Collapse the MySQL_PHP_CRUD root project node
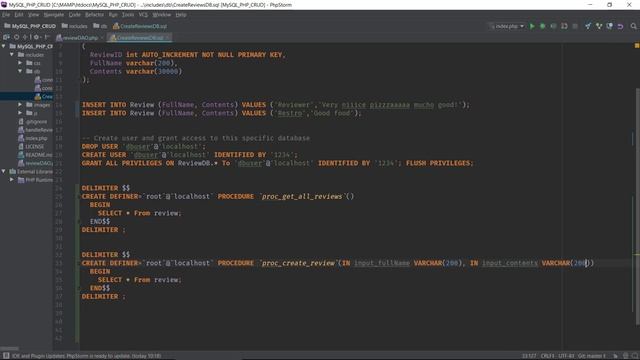 (4, 46)
